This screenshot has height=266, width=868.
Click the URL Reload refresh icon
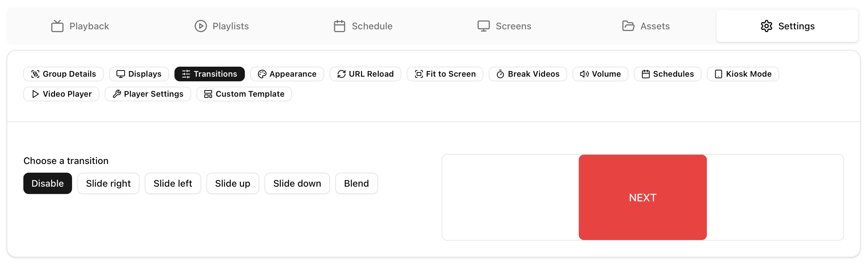coord(341,74)
